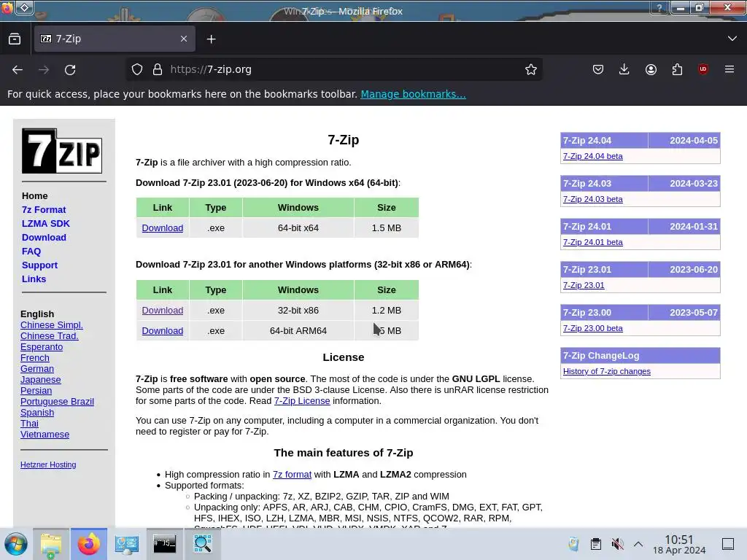Open the Pocket save icon
Screen dimensions: 747x560
click(x=598, y=69)
